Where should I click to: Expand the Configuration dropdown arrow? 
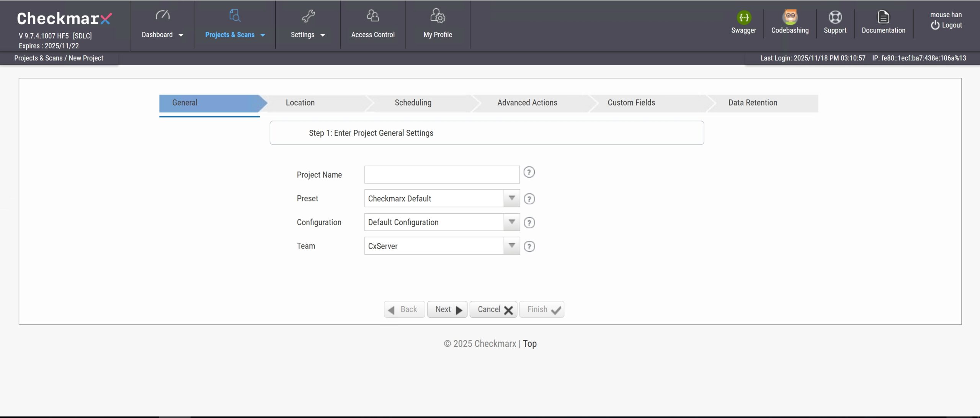click(x=511, y=222)
